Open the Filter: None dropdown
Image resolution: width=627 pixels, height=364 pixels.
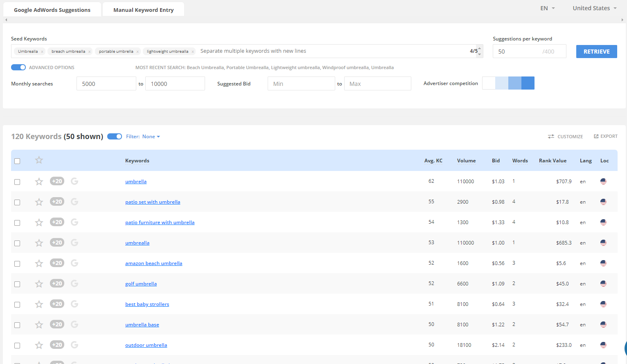tap(151, 137)
